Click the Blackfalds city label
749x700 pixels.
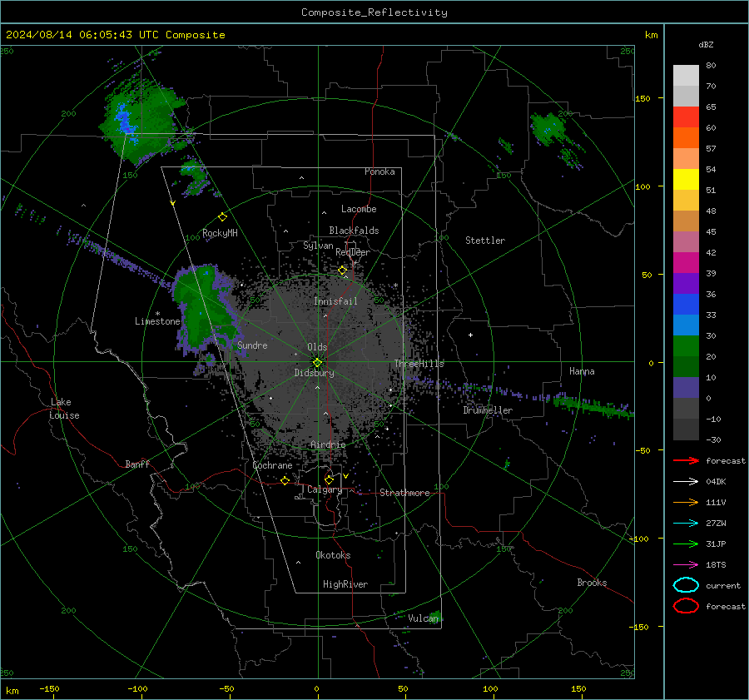coord(354,231)
